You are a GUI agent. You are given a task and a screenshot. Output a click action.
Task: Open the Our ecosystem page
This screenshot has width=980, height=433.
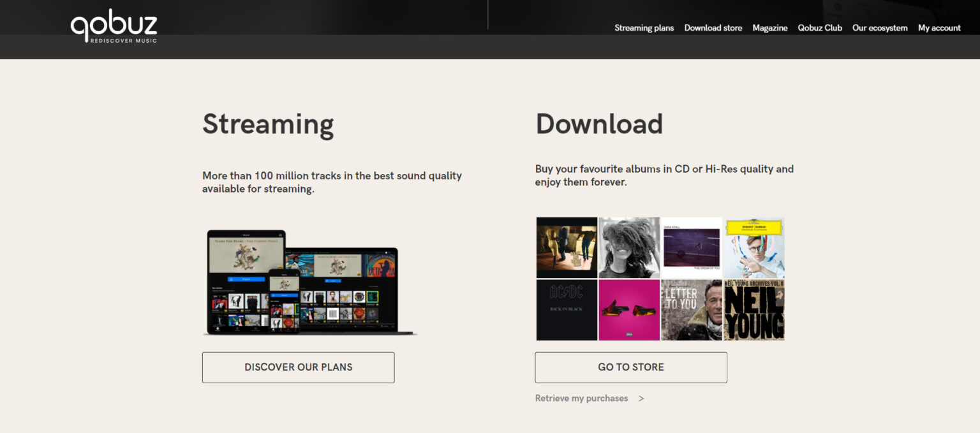click(x=879, y=28)
